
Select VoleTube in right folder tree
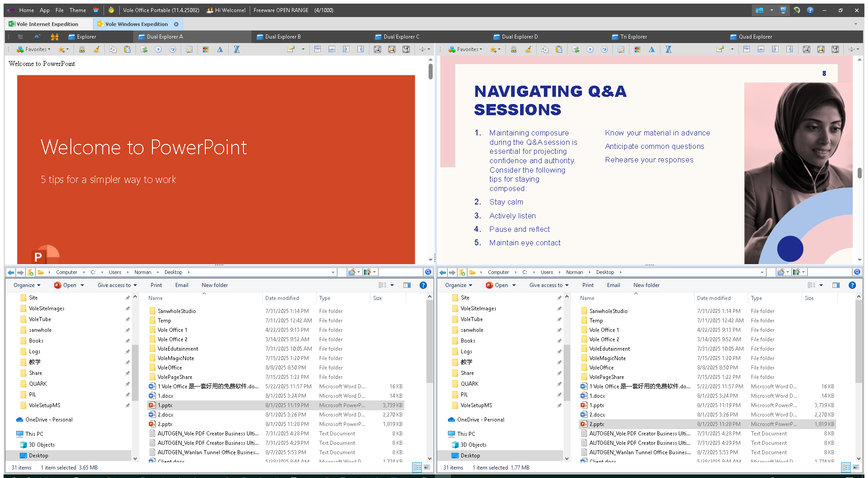(472, 319)
